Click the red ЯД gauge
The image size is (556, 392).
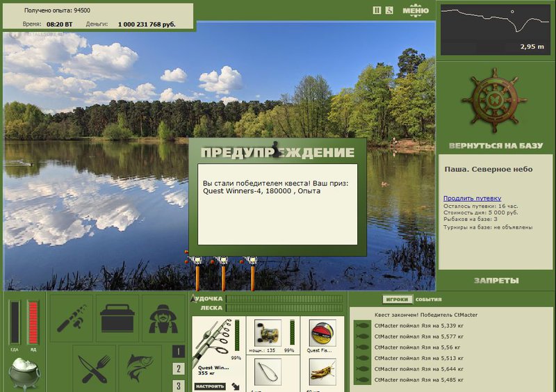tap(33, 322)
